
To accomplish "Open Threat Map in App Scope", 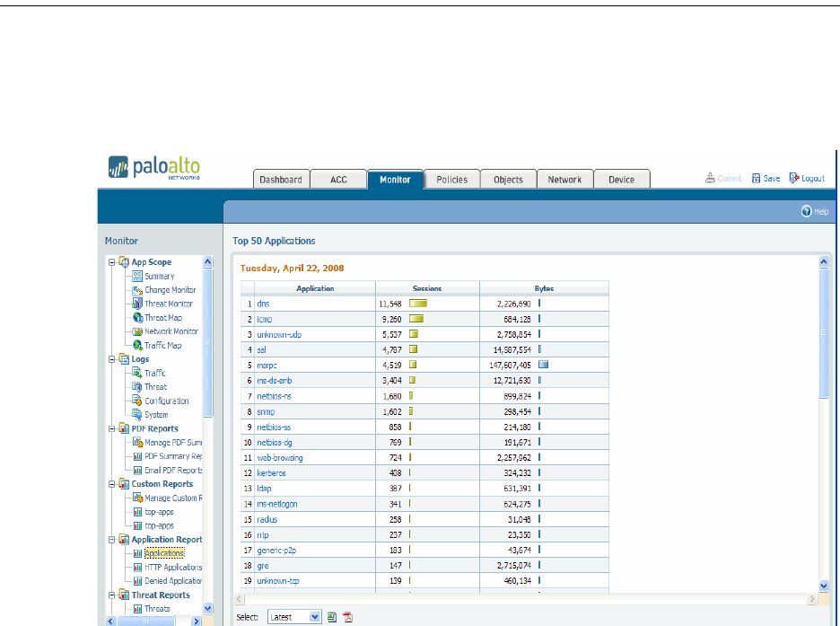I will 162,318.
